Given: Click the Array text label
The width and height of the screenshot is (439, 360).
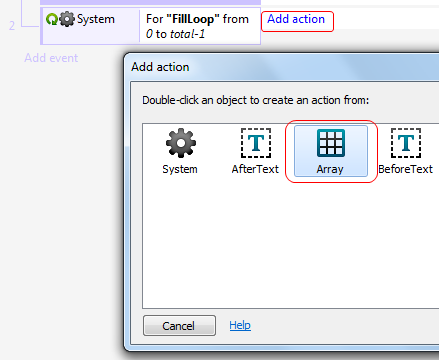Looking at the screenshot, I should point(330,169).
